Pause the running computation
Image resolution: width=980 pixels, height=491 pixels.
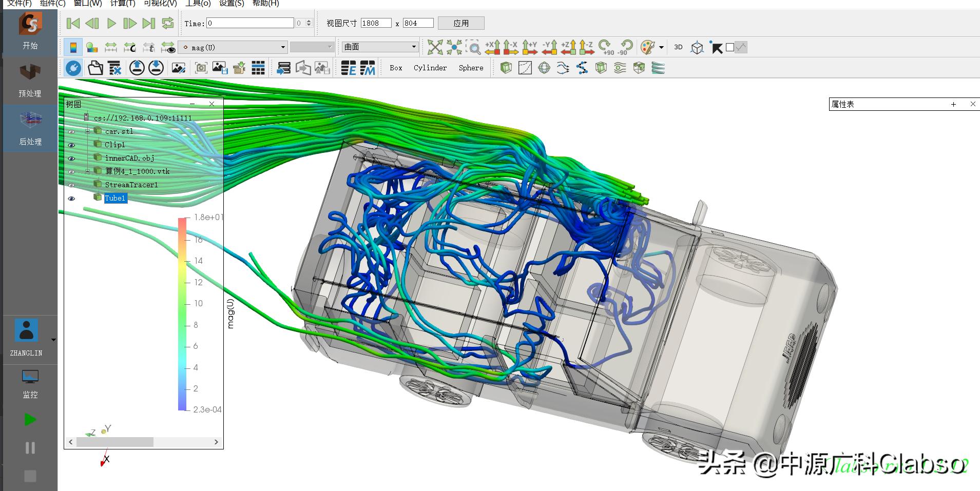click(30, 448)
